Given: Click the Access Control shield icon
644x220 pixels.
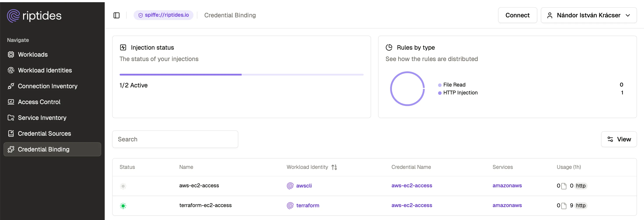Looking at the screenshot, I should click(x=11, y=102).
